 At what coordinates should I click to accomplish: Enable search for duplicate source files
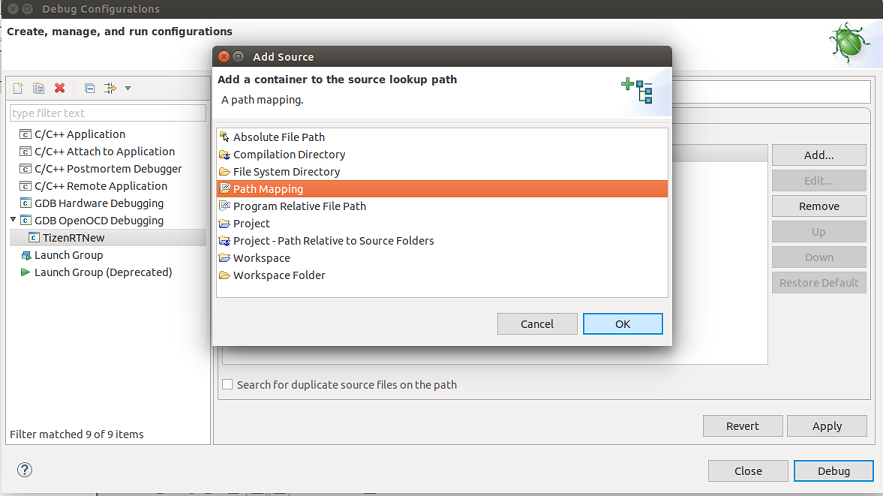228,385
